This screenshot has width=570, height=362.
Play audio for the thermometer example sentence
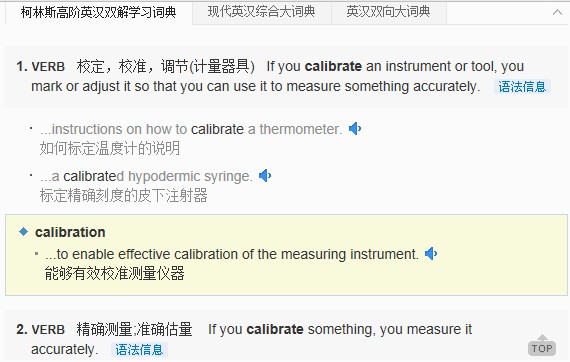355,129
